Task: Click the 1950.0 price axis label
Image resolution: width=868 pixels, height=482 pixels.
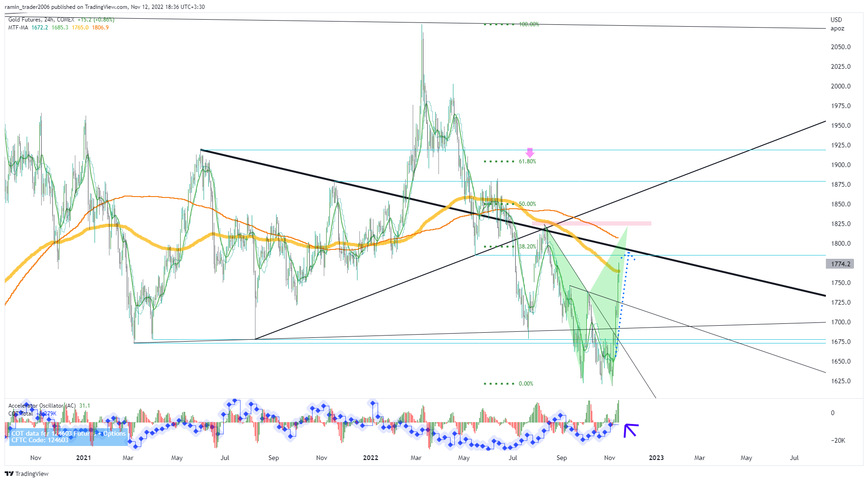Action: tap(841, 125)
